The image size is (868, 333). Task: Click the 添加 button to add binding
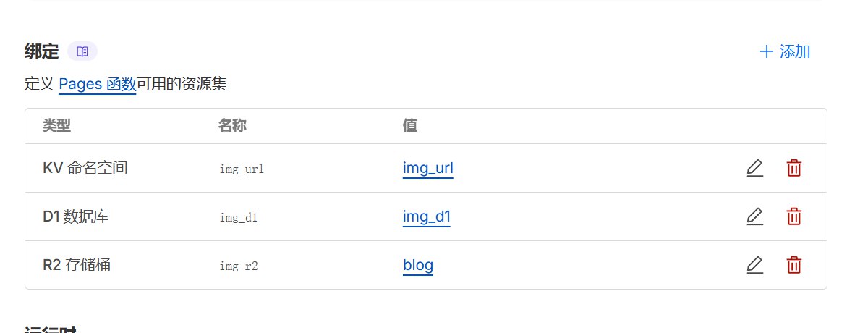click(x=785, y=51)
